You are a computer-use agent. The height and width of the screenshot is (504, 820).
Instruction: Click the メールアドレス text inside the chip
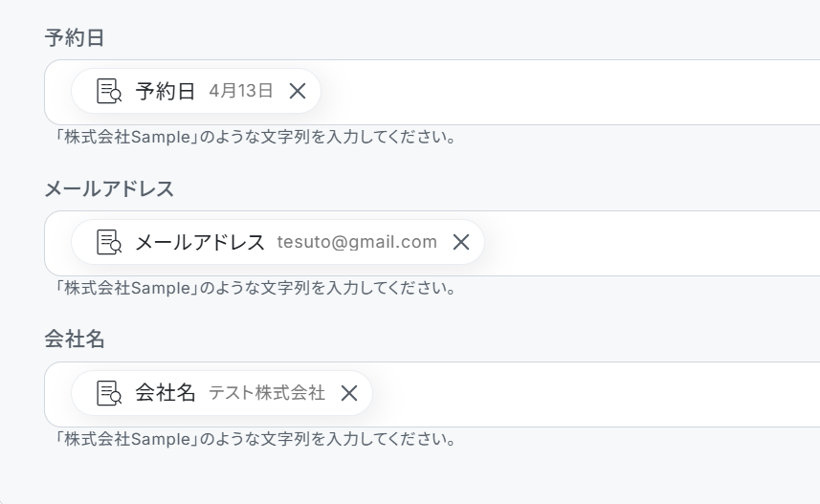pos(200,242)
